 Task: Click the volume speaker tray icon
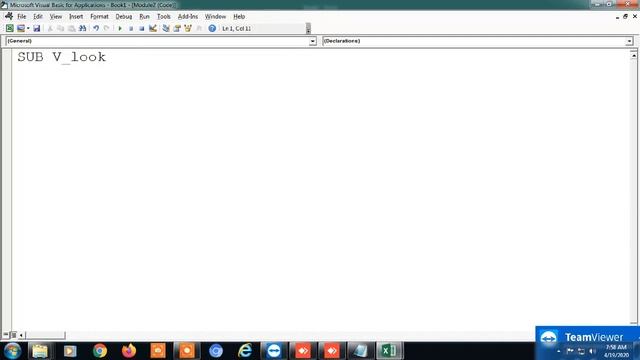point(592,351)
